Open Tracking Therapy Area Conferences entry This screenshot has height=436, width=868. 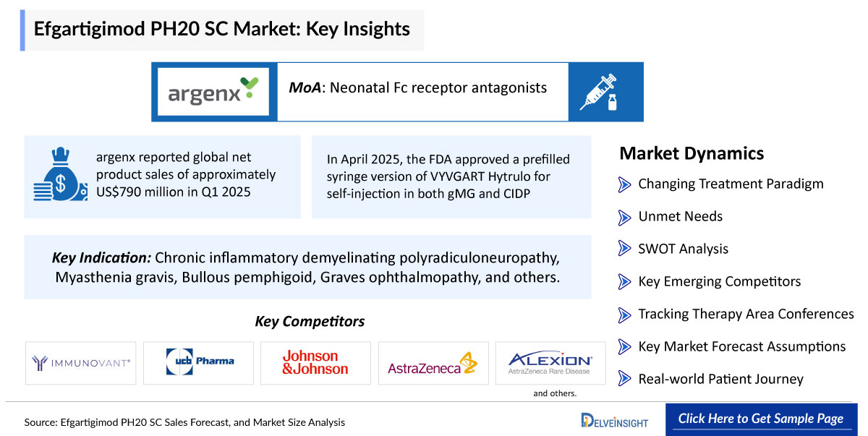coord(746,314)
